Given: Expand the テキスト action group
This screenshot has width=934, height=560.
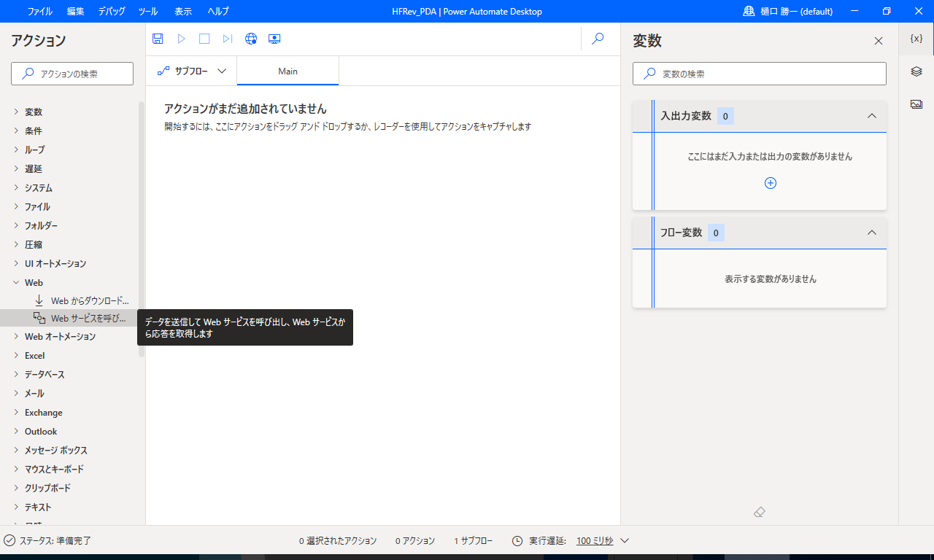Looking at the screenshot, I should point(17,507).
